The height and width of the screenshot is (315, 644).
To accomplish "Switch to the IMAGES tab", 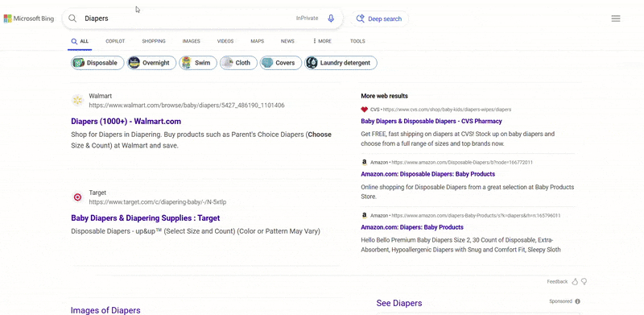I will coord(192,41).
